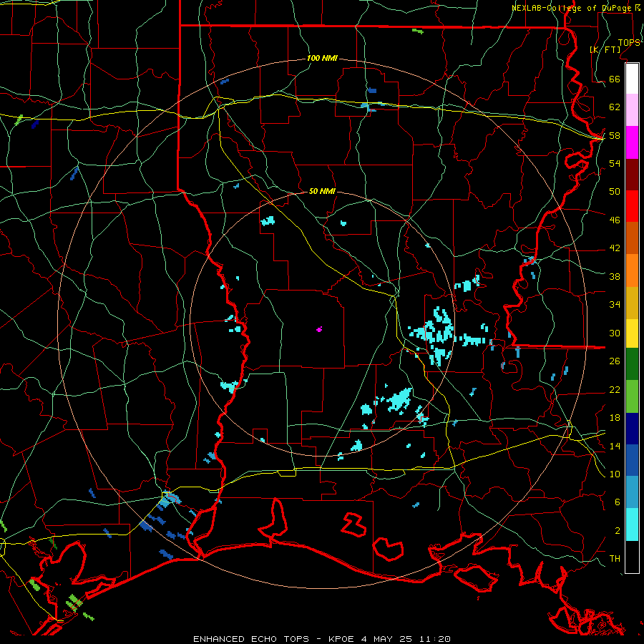
Task: Click the magenta radar site marker at map center
Action: pyautogui.click(x=319, y=329)
